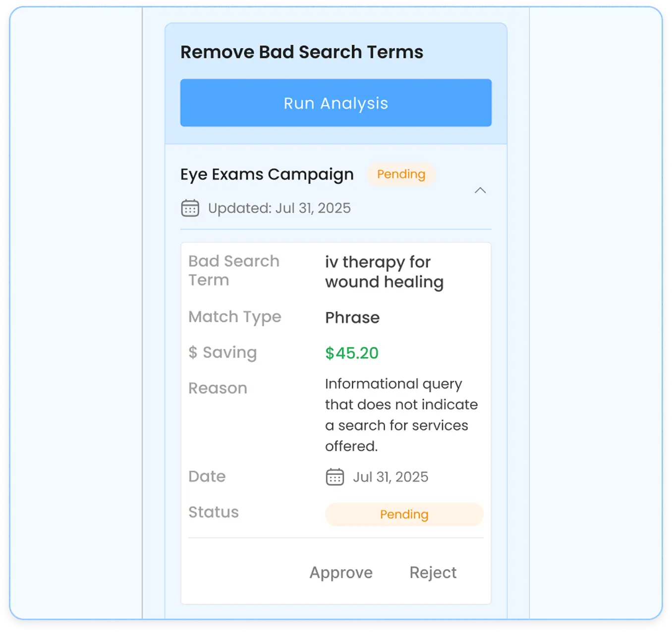The height and width of the screenshot is (632, 672).
Task: Click the Informational query reason text
Action: 401,415
